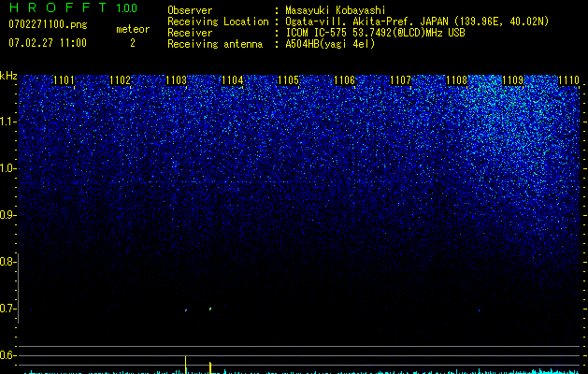Click the HROFFT program title text
Viewport: 588px width, 374px height.
pos(58,7)
